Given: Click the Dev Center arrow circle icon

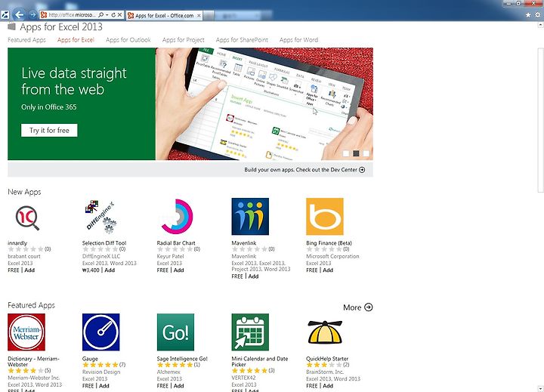Looking at the screenshot, I should (x=362, y=170).
